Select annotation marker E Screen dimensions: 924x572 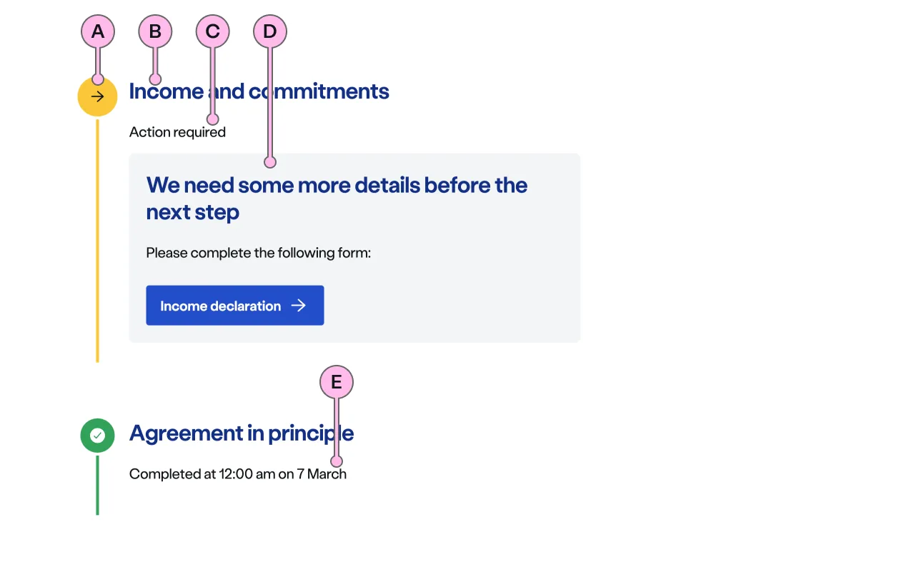[336, 382]
